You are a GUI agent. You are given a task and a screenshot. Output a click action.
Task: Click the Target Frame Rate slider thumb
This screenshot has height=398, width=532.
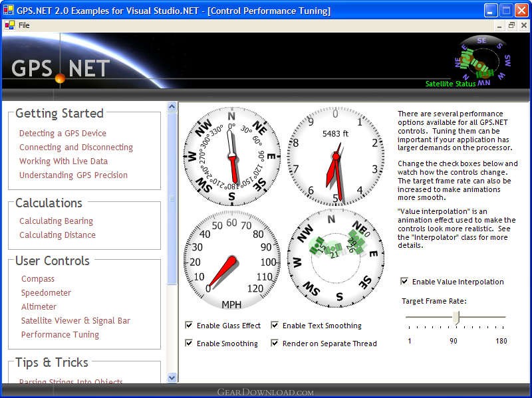pyautogui.click(x=456, y=318)
